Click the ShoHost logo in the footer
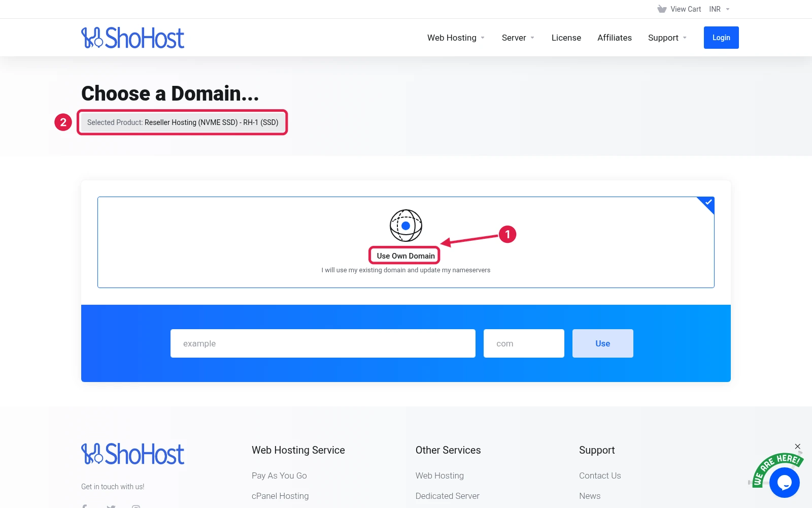 [x=133, y=454]
